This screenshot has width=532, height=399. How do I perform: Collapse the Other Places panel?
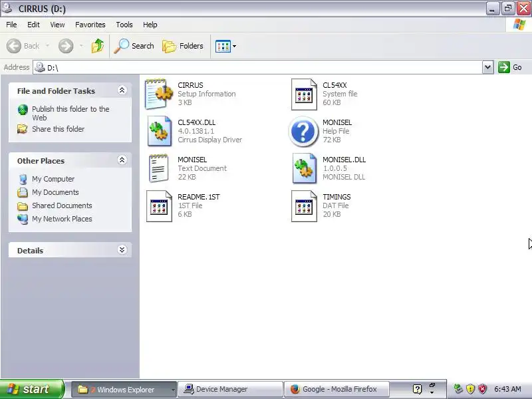tap(122, 160)
